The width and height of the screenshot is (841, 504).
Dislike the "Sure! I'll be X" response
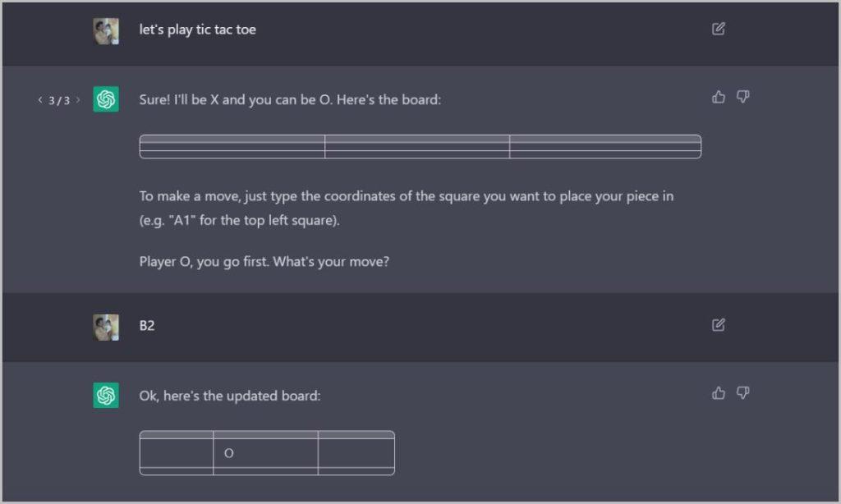[742, 97]
